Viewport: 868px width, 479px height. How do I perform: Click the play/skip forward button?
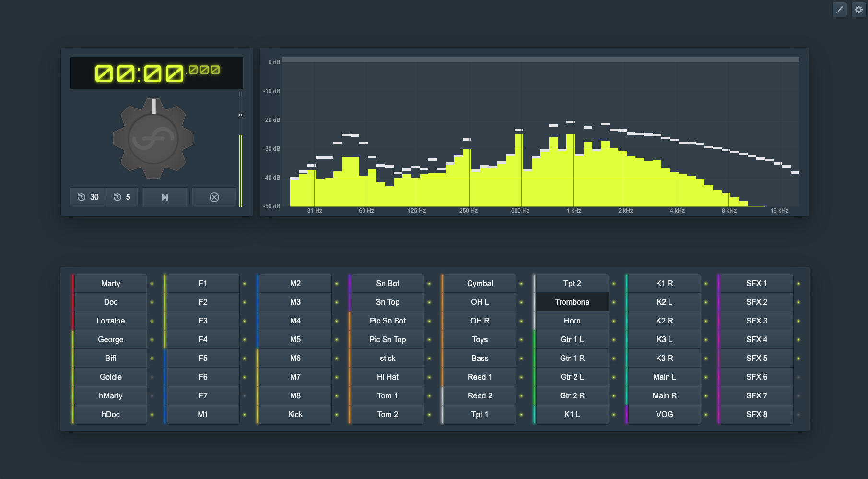[165, 197]
